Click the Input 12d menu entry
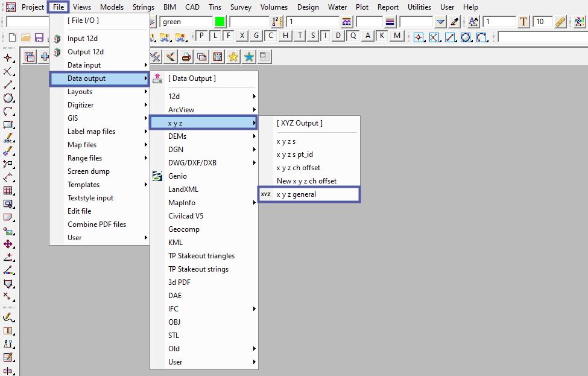Image resolution: width=588 pixels, height=376 pixels. pos(82,39)
